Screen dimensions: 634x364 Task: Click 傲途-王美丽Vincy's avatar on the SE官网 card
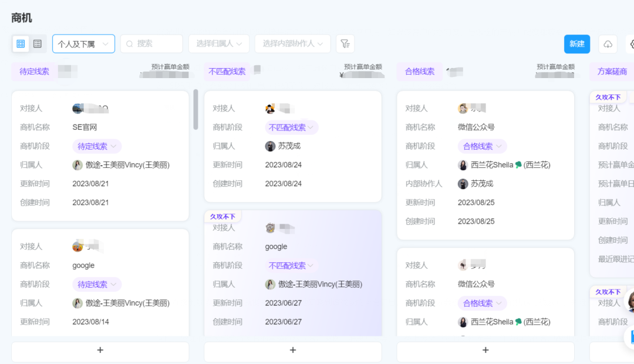point(78,164)
